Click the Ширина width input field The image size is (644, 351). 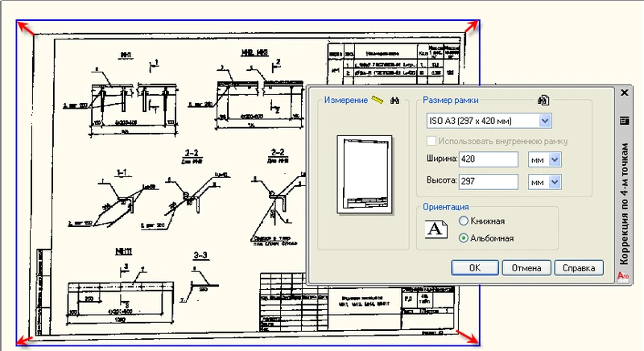[x=488, y=160]
